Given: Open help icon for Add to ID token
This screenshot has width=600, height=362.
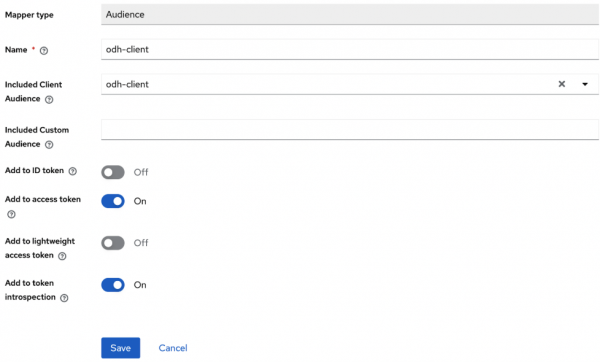Looking at the screenshot, I should pyautogui.click(x=73, y=171).
